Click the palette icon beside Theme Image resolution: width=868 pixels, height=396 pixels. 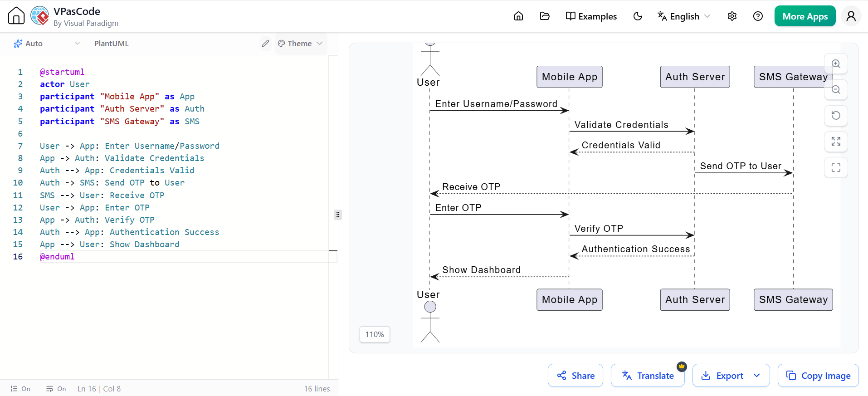pyautogui.click(x=282, y=44)
